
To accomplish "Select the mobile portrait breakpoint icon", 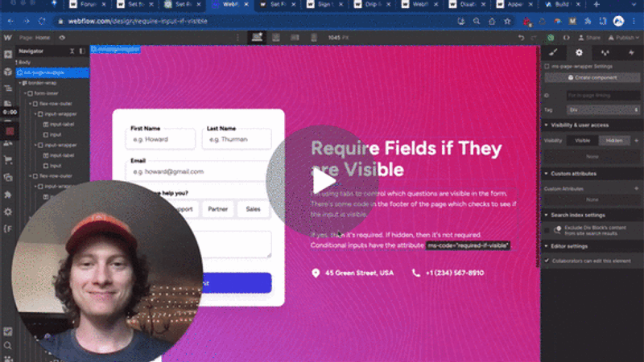I will click(x=314, y=37).
